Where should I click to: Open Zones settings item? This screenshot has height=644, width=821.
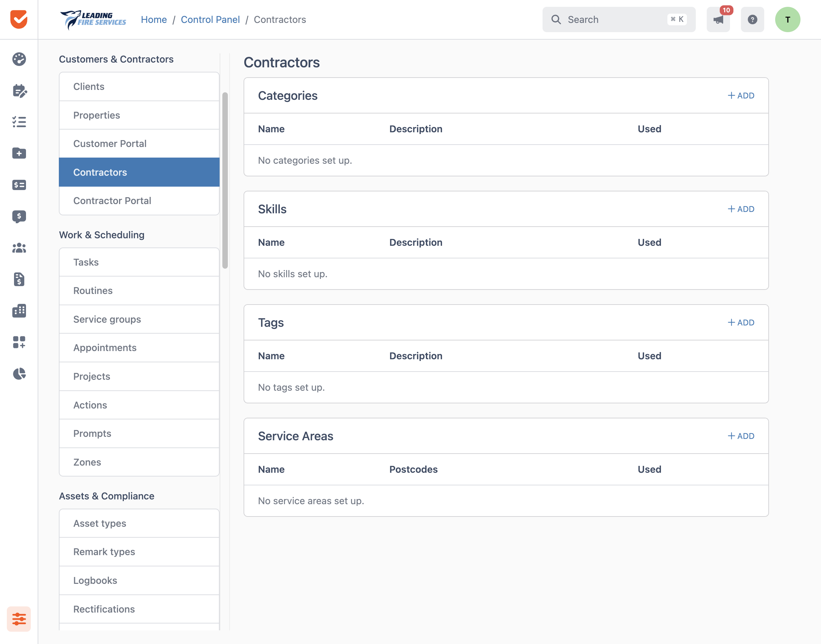pyautogui.click(x=139, y=462)
